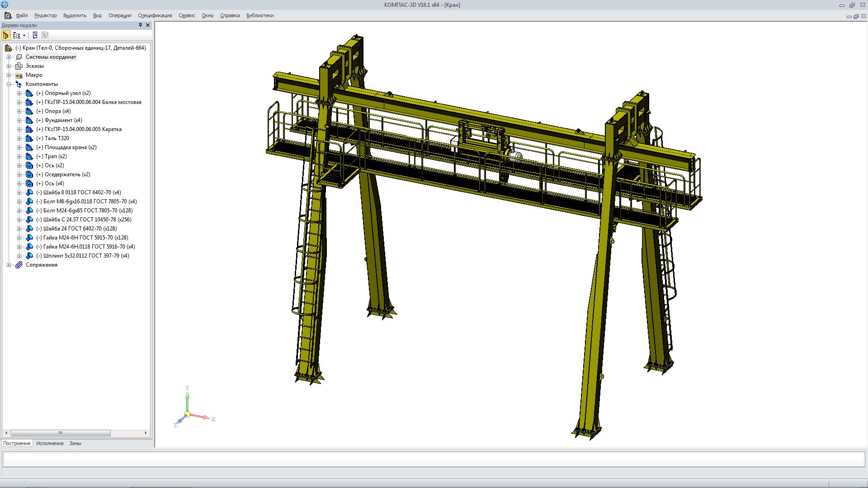The image size is (868, 488).
Task: Open the Библиотеки menu
Action: pos(260,15)
